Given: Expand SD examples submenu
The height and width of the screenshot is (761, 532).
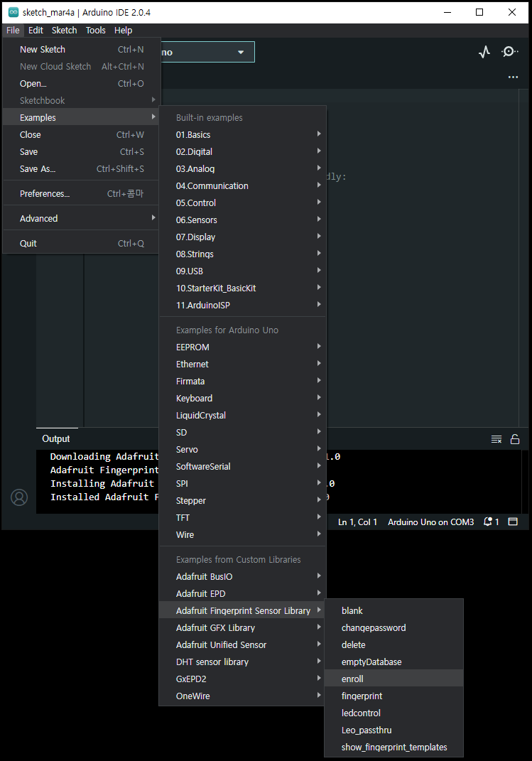Looking at the screenshot, I should coord(242,432).
